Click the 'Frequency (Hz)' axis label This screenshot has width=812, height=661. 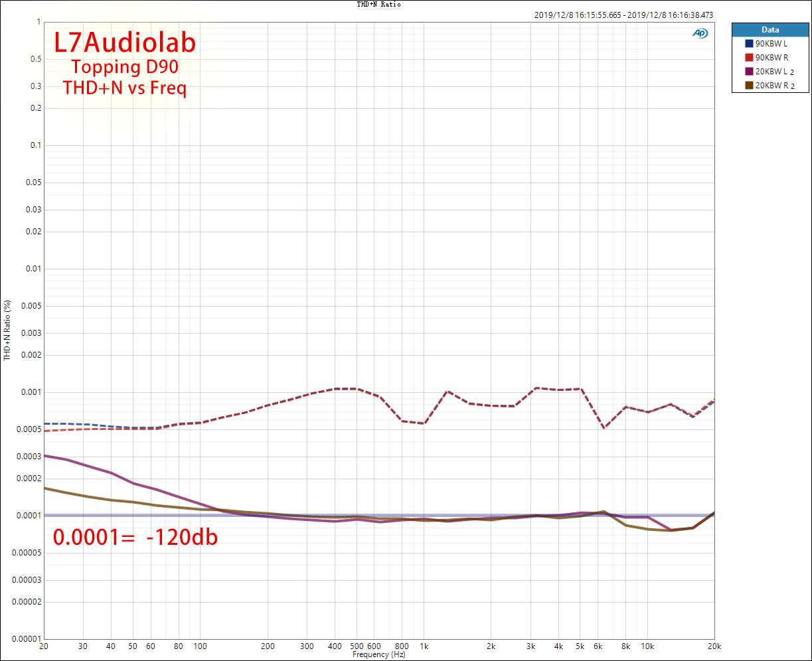click(x=379, y=655)
